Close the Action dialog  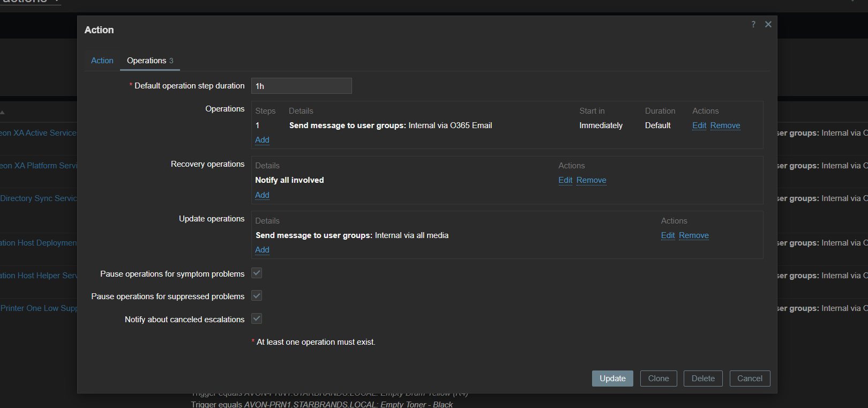(x=768, y=24)
